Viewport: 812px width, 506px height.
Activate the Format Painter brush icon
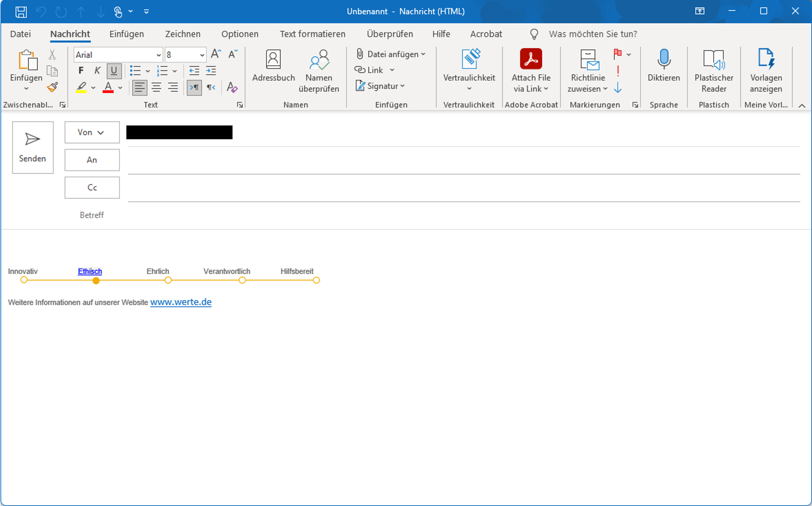coord(52,87)
